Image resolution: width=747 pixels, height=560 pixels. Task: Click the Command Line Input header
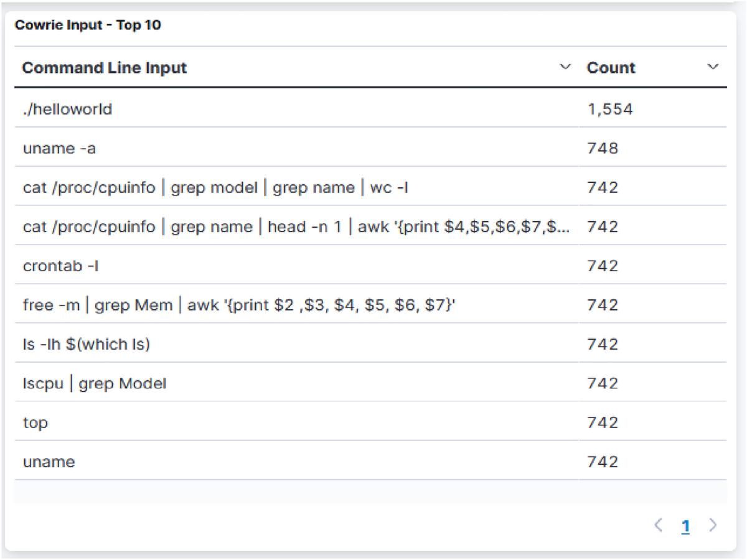[x=105, y=68]
